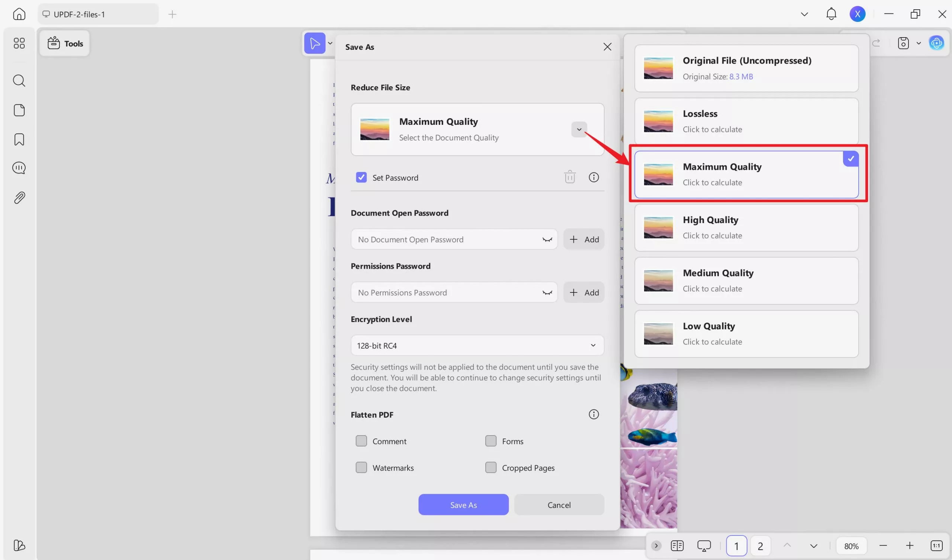Open the attachments paperclip icon
Screen dimensions: 952x560
click(19, 197)
